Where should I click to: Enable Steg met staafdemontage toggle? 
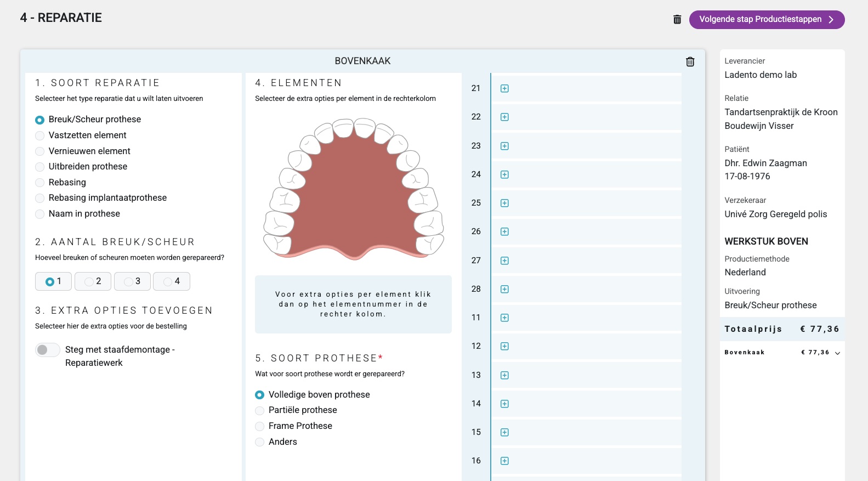[48, 350]
